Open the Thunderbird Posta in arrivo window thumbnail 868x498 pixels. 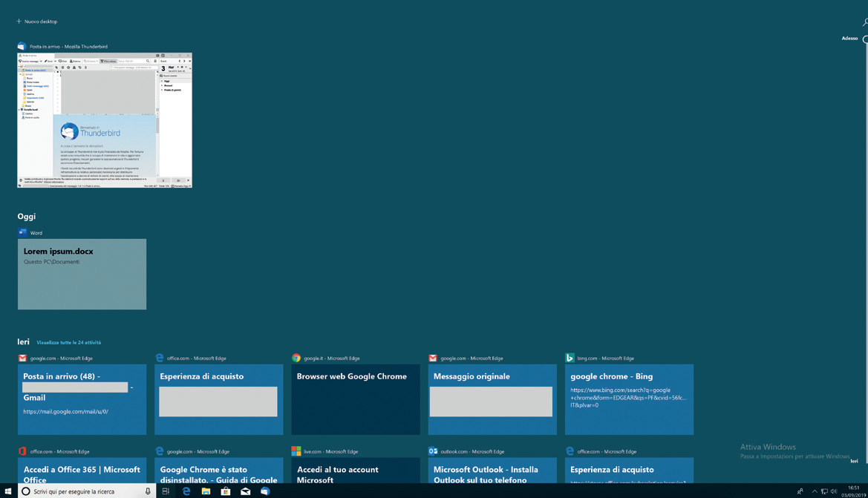[x=105, y=120]
